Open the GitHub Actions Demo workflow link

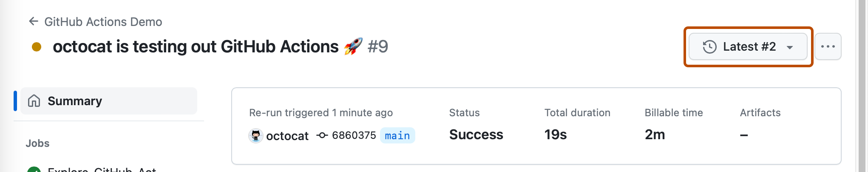103,22
